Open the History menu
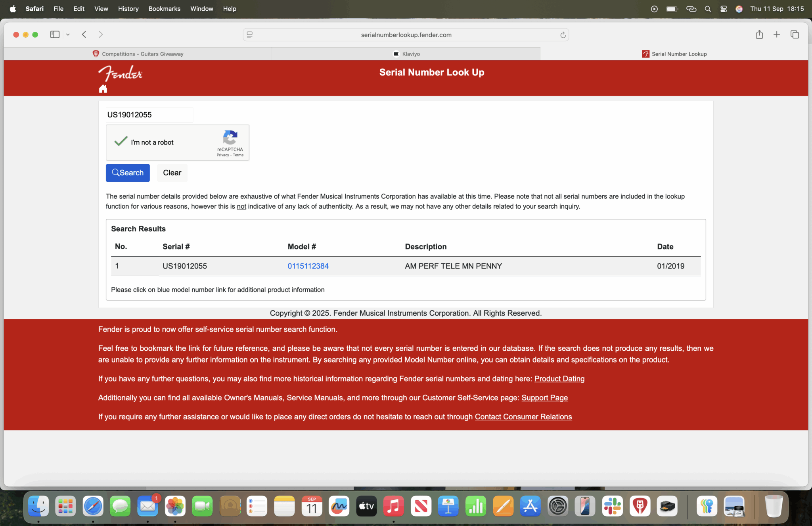This screenshot has width=812, height=526. pos(128,9)
